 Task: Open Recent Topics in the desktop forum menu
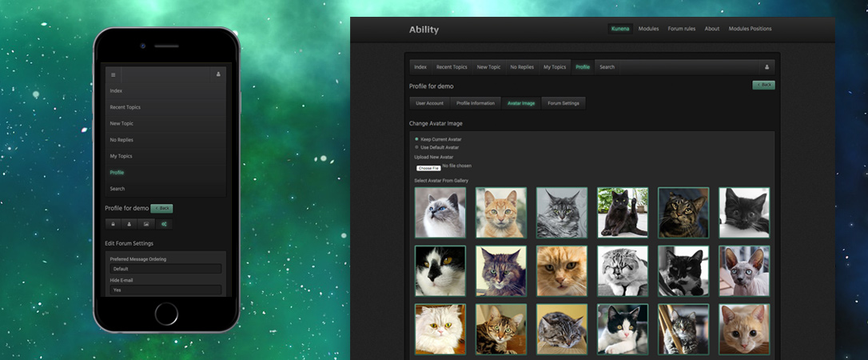click(452, 67)
